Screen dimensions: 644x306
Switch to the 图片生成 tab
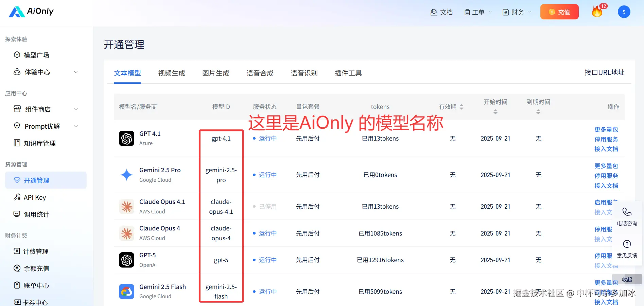(x=216, y=73)
